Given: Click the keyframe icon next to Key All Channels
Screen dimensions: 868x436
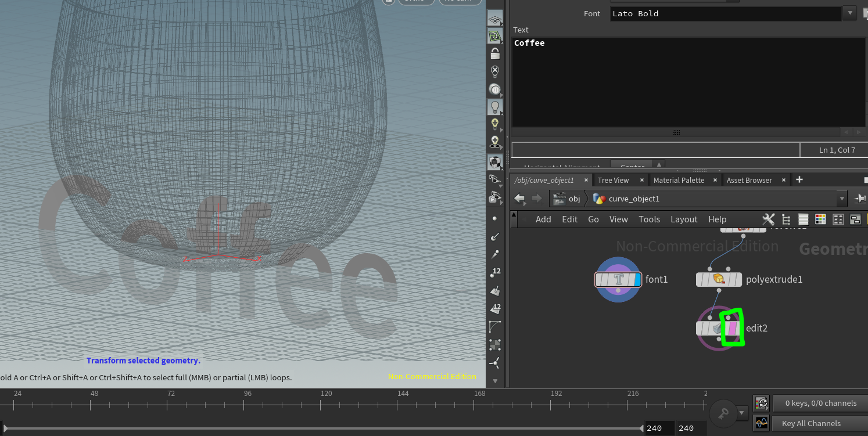Looking at the screenshot, I should (761, 423).
